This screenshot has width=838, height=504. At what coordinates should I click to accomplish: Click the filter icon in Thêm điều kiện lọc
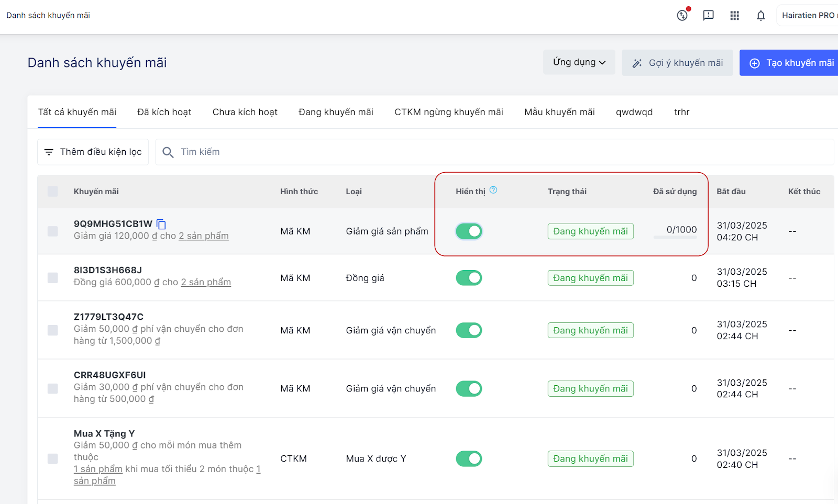[49, 152]
